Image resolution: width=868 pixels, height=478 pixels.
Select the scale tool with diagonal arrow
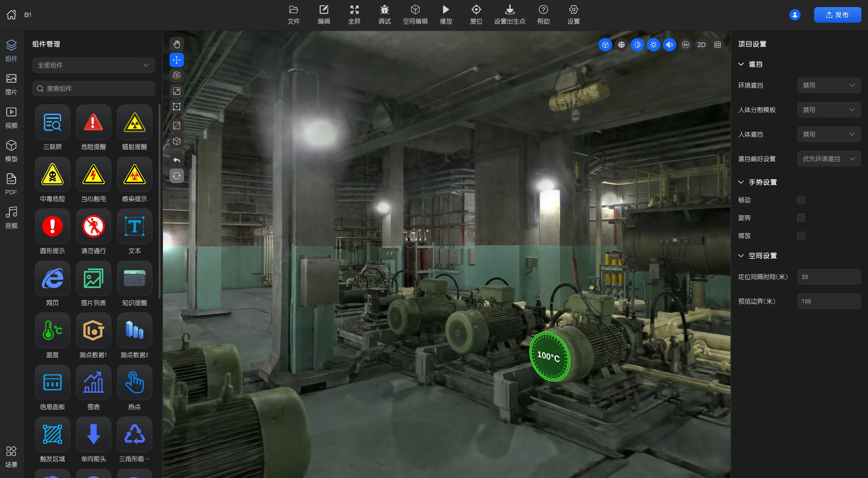[177, 91]
